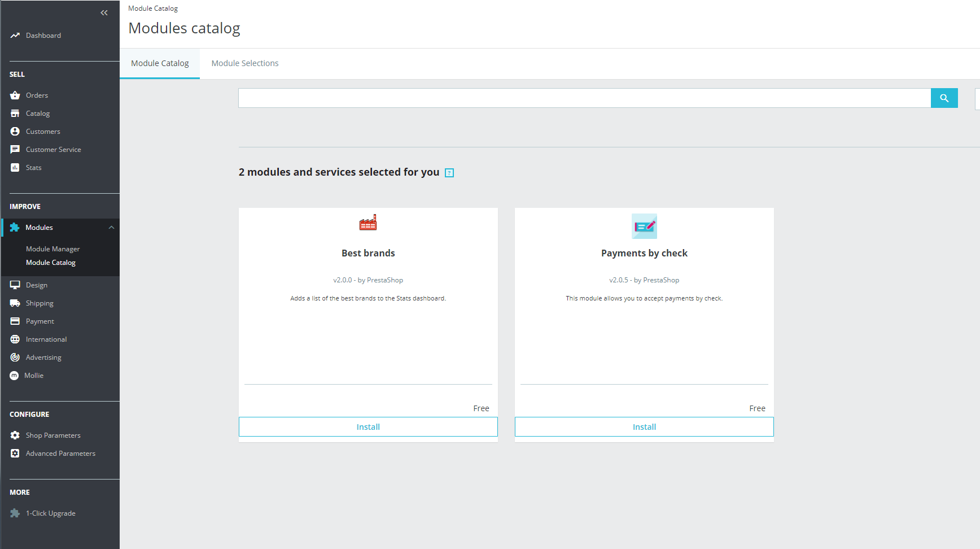Viewport: 980px width, 549px height.
Task: Open Dashboard from the sidebar icon
Action: coord(15,36)
